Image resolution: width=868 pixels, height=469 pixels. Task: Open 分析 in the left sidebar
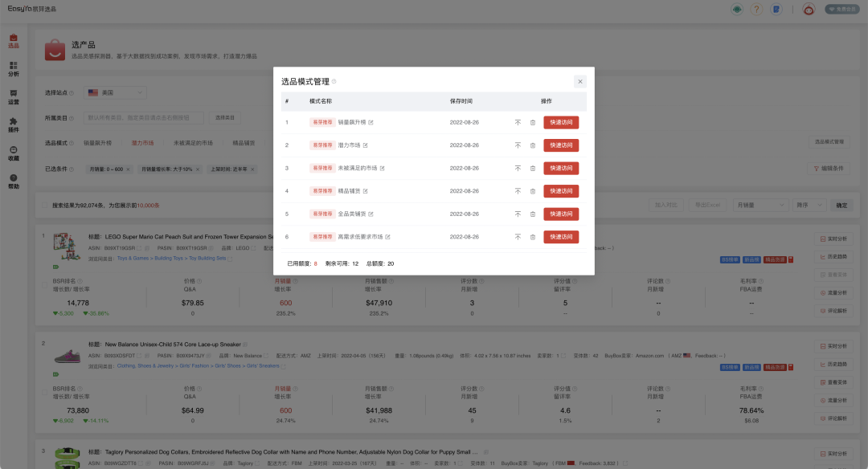[14, 69]
